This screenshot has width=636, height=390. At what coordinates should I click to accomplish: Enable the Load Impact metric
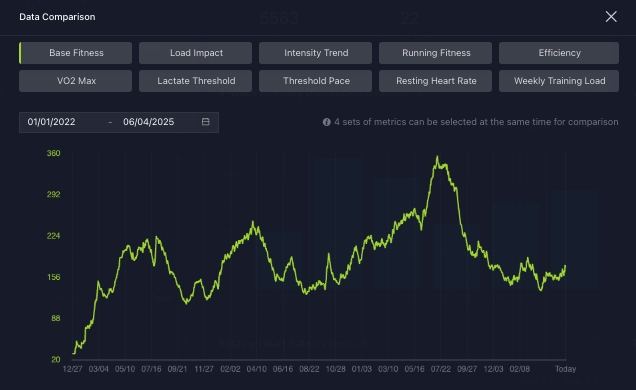pyautogui.click(x=196, y=53)
